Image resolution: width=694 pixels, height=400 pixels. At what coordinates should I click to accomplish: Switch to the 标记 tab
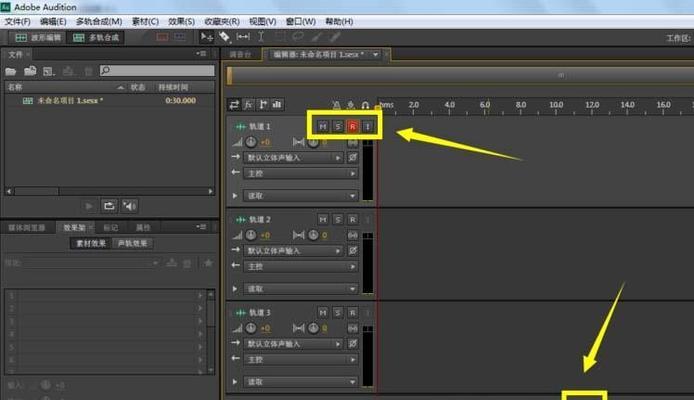point(111,227)
